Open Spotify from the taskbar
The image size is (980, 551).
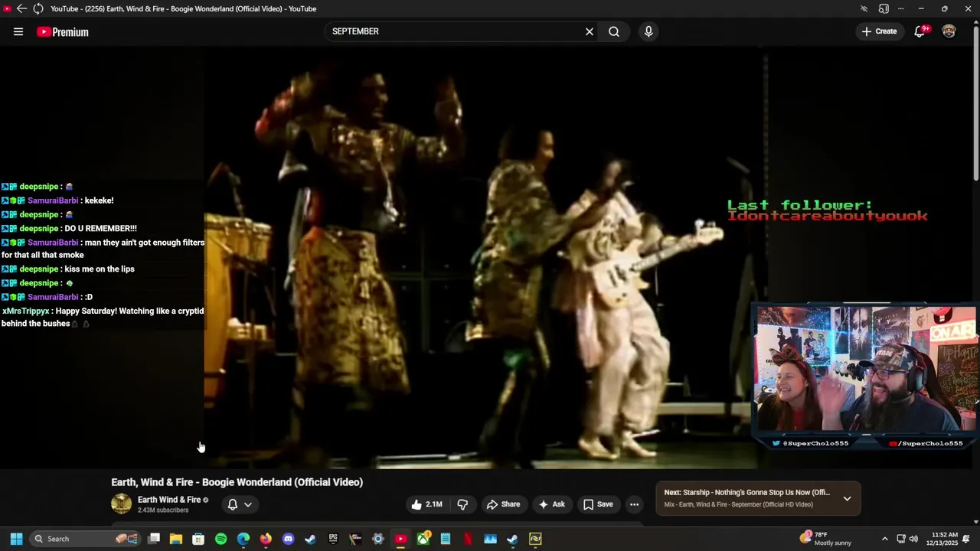coord(220,539)
